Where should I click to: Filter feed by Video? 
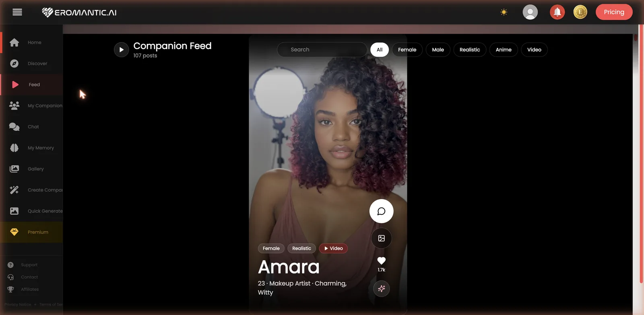534,49
